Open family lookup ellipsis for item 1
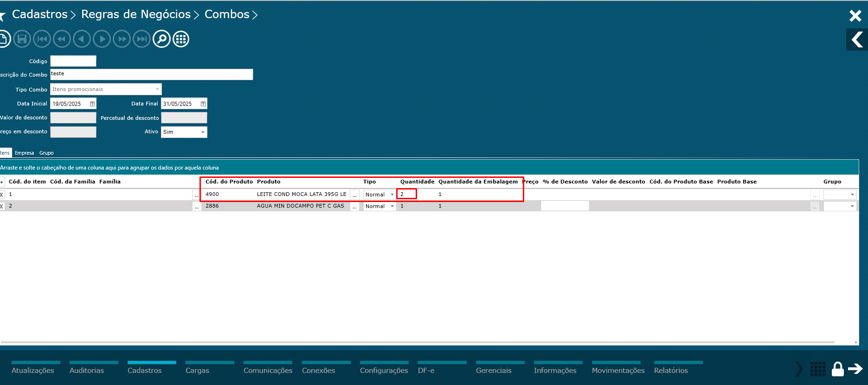 pyautogui.click(x=197, y=195)
